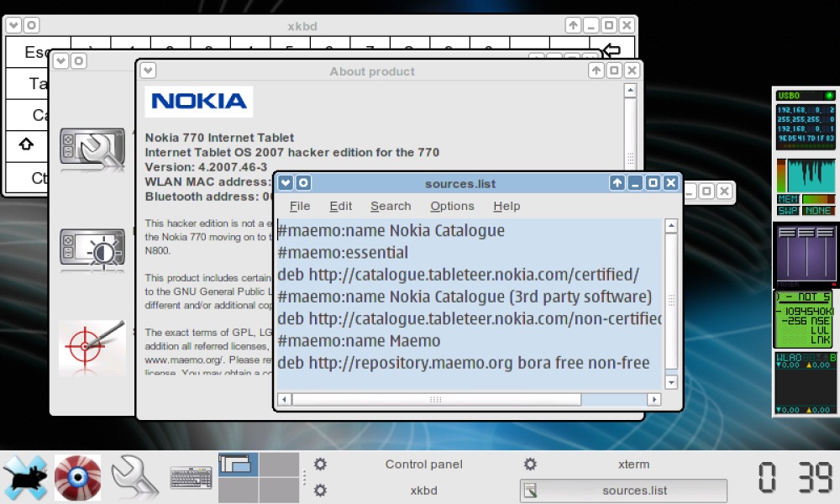
Task: Click the certified catalogue deb line
Action: [x=458, y=275]
